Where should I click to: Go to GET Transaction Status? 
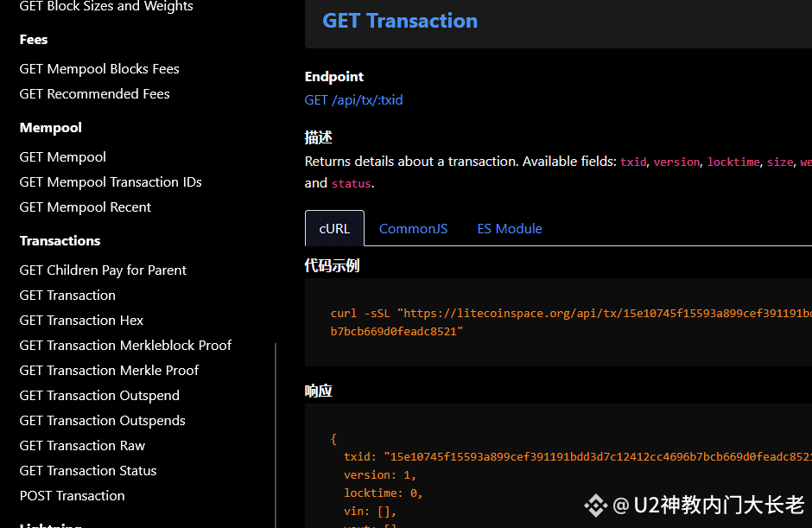(88, 470)
